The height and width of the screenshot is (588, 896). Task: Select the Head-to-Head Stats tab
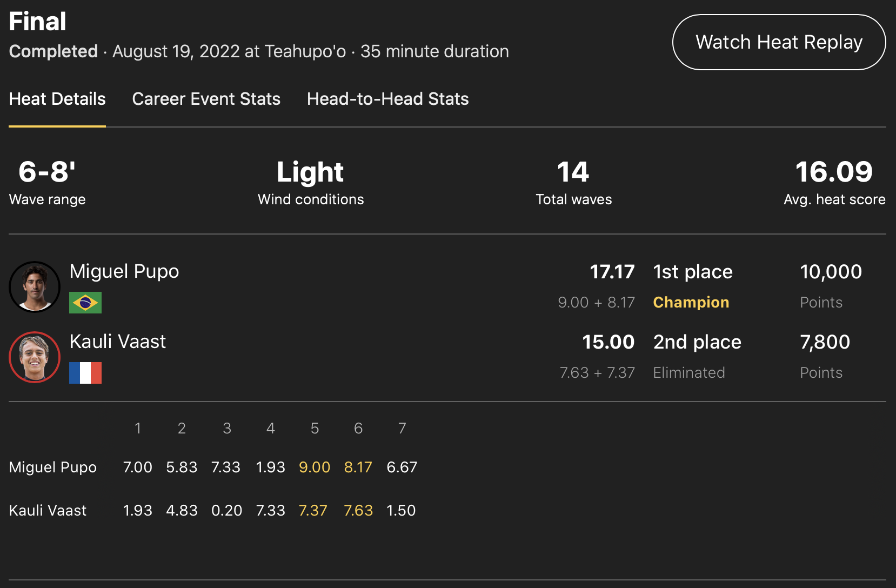[x=387, y=99]
